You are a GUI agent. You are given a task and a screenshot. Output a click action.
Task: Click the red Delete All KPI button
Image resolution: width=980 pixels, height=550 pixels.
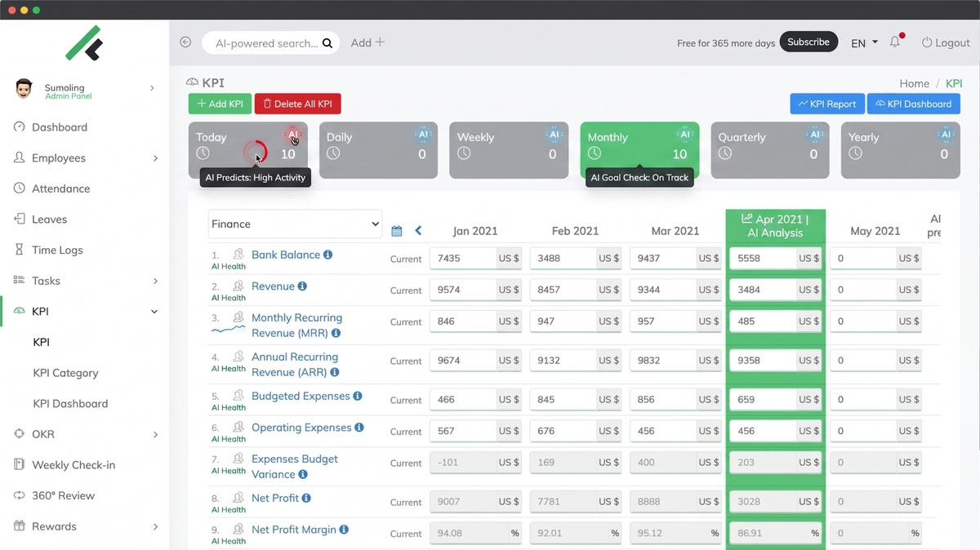[x=297, y=104]
